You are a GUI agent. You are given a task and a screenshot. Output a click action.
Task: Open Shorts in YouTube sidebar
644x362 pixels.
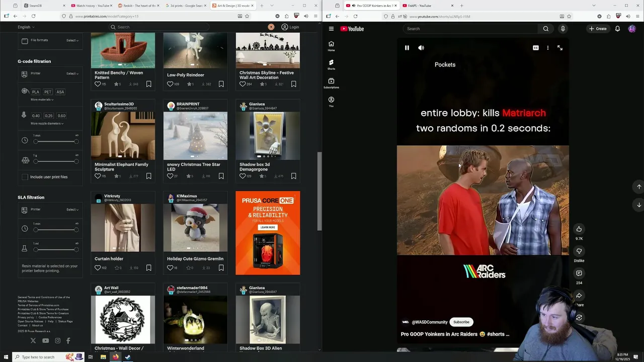pos(331,64)
